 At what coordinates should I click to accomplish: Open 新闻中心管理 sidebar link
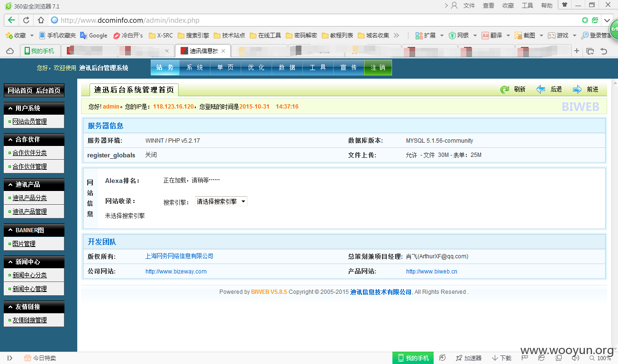[29, 289]
